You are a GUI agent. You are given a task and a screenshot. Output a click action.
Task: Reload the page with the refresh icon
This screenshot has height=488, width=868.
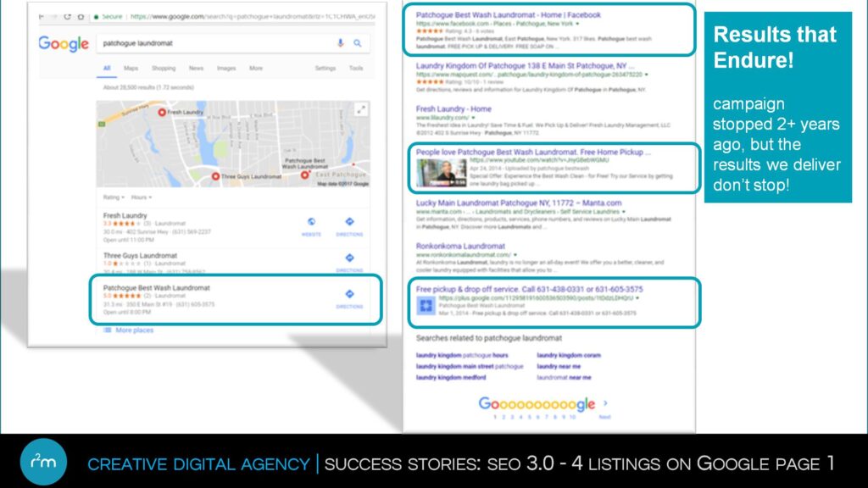[x=68, y=17]
